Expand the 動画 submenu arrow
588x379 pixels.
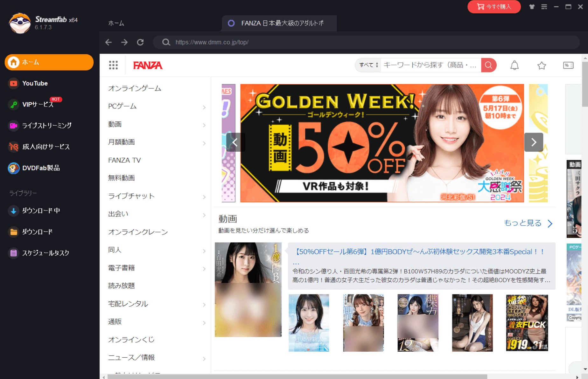[204, 125]
